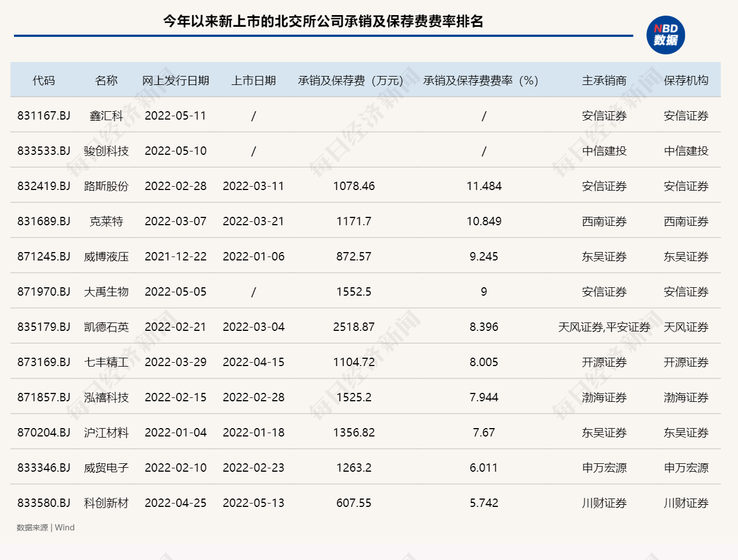Click stock code 873169.BJ

(x=44, y=362)
